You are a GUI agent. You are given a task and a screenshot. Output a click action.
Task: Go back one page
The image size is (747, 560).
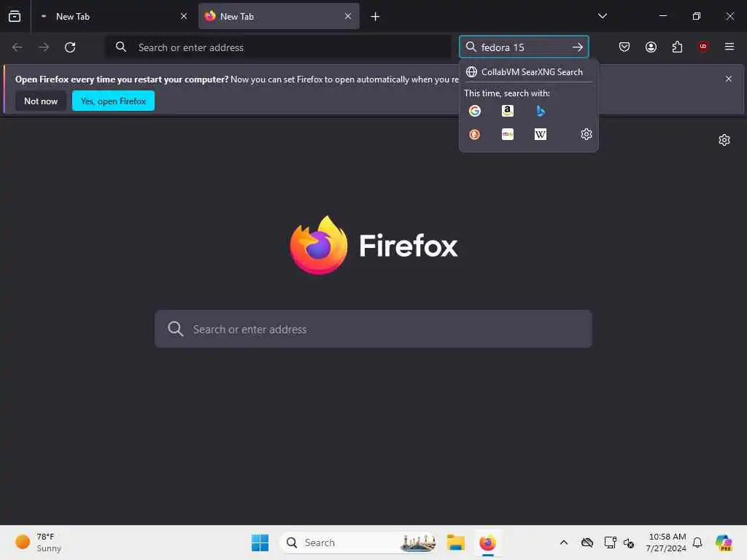pyautogui.click(x=18, y=47)
